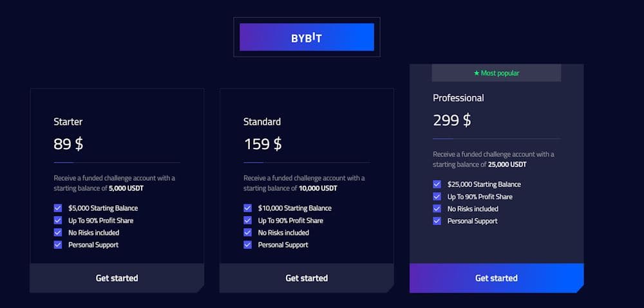Click Get started under Professional plan
The width and height of the screenshot is (644, 308).
tap(496, 278)
